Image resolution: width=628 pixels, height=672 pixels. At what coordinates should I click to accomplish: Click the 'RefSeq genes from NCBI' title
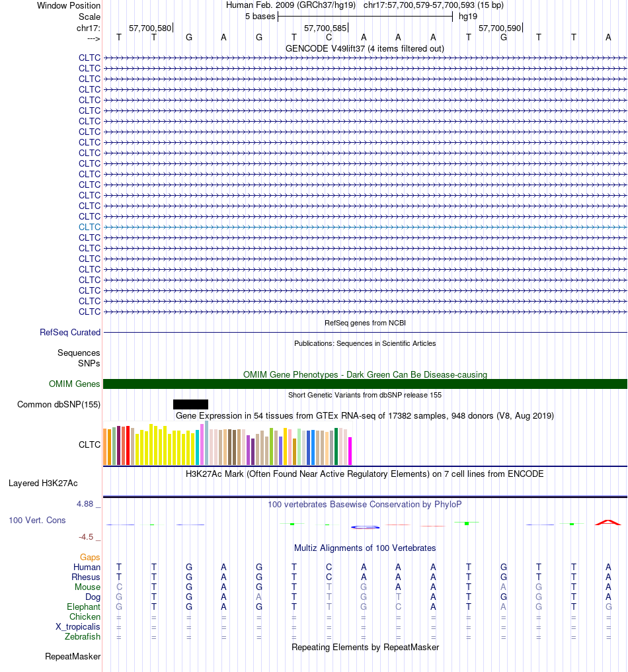click(x=365, y=323)
